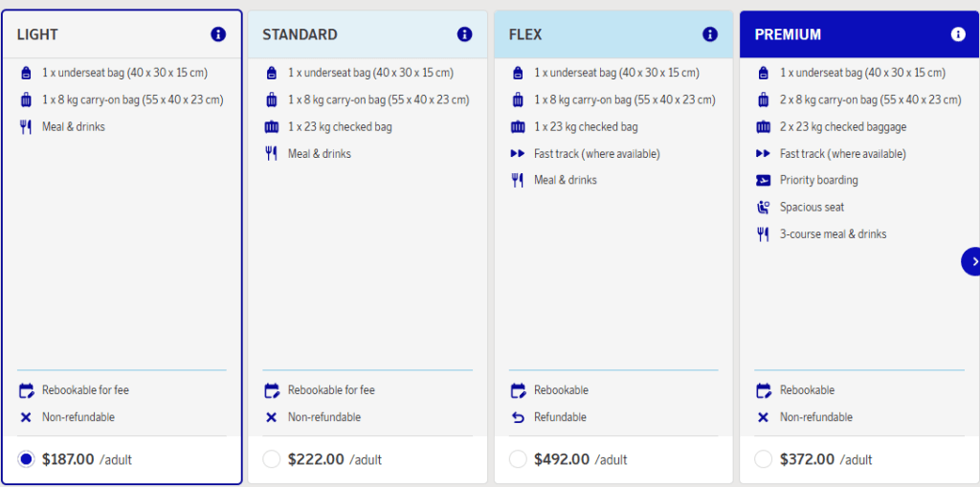Click the FLEX header title

(525, 34)
